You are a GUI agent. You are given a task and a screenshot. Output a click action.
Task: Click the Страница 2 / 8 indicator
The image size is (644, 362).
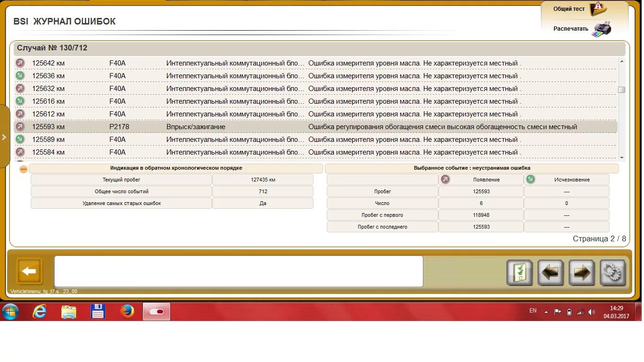[599, 239]
